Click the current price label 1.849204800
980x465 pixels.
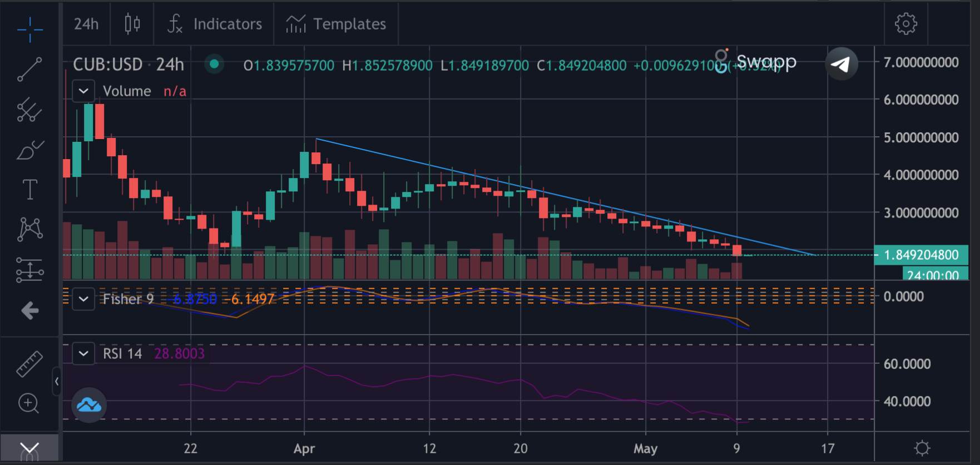click(x=921, y=255)
